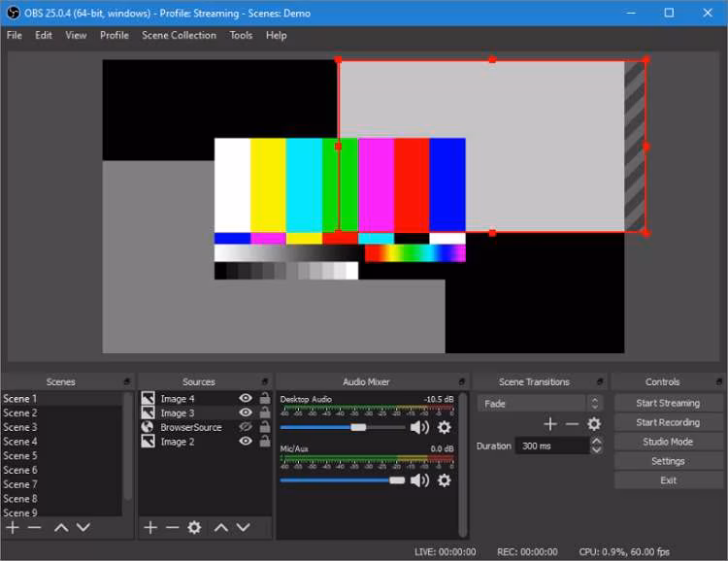This screenshot has width=728, height=561.
Task: Select the Image 2 source row
Action: pos(205,442)
